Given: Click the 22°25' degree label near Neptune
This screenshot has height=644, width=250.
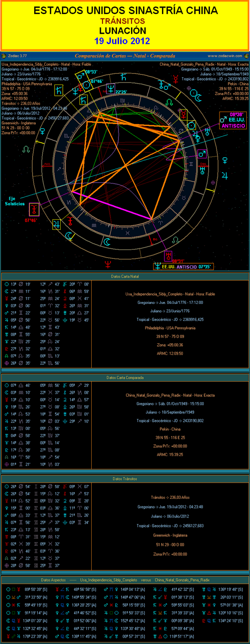Looking at the screenshot, I should coord(121,92).
